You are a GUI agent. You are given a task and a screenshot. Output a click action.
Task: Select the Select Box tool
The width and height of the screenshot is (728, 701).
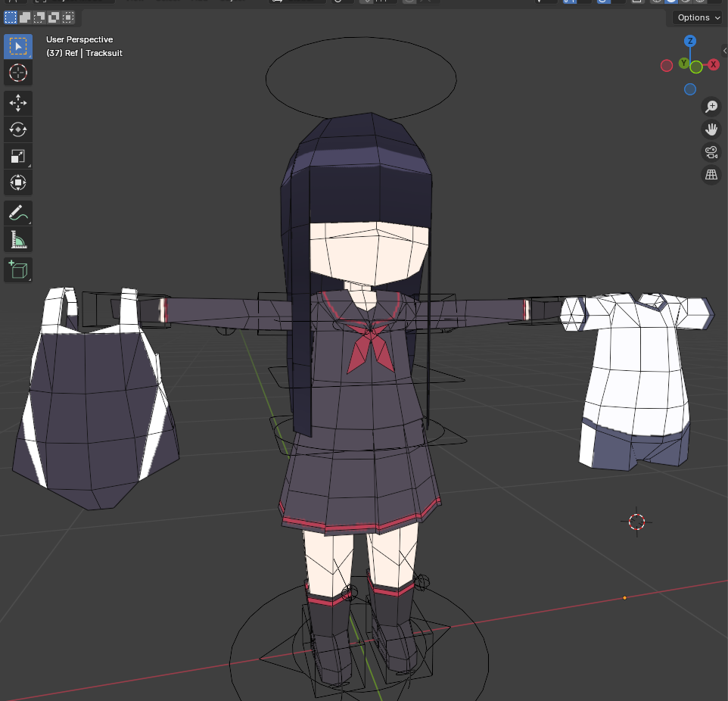click(18, 46)
